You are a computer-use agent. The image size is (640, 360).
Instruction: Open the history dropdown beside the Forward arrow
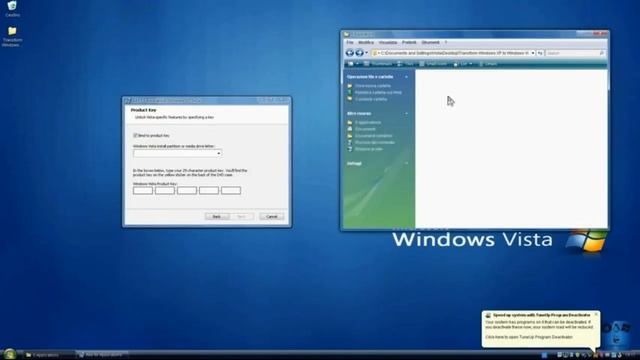tap(366, 53)
